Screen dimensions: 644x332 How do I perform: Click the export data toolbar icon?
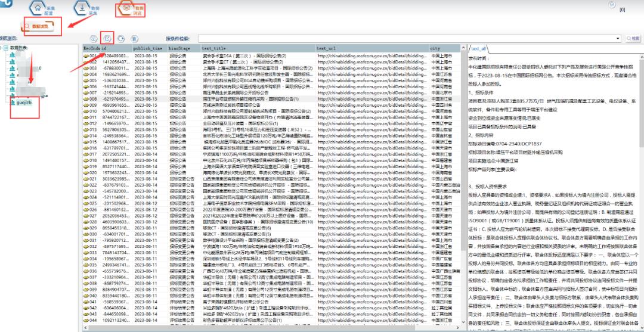107,39
